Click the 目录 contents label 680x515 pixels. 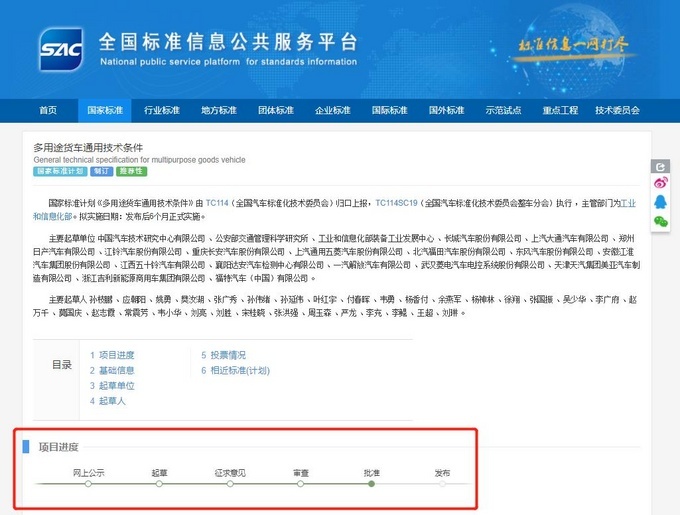point(62,365)
